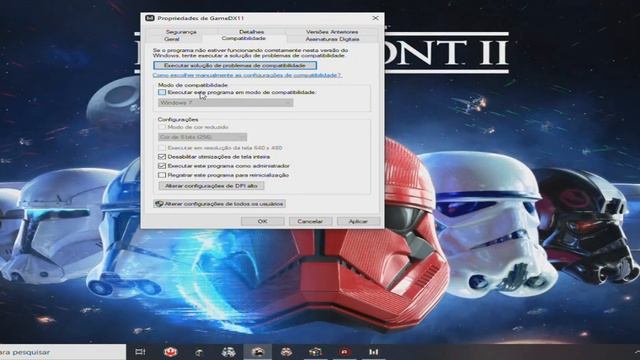Viewport: 640px width, 360px height.
Task: Close the GameDX11 properties dialog
Action: [x=375, y=18]
